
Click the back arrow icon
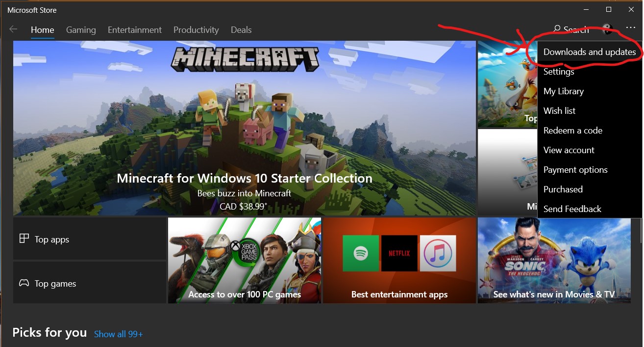point(13,29)
